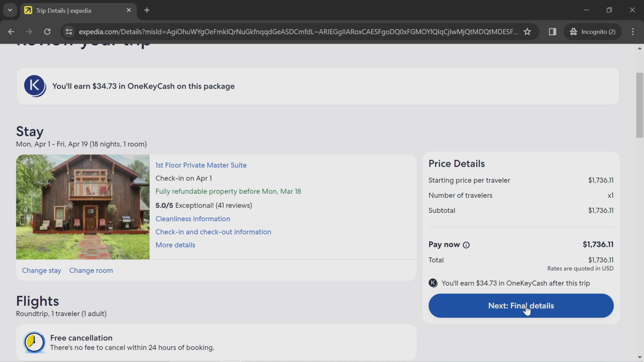Click 'Roundtrip, 1 traveler (1 adult)' text
The image size is (644, 362).
coord(61,314)
